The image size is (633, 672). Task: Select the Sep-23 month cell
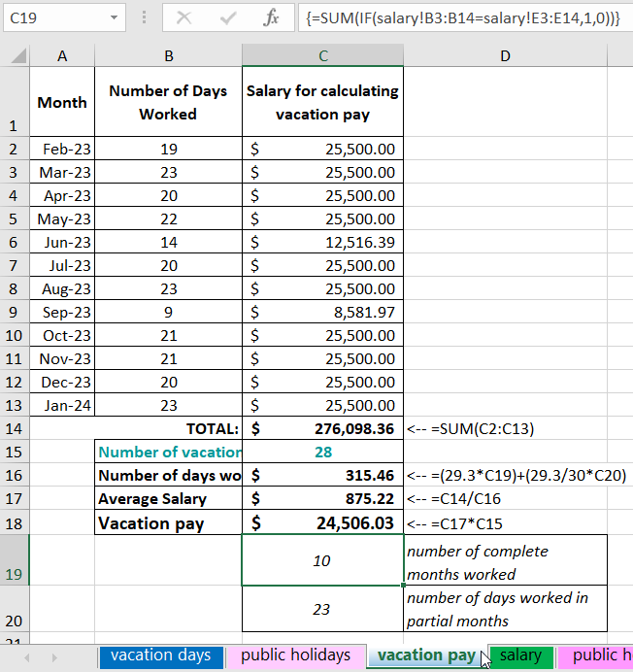pos(62,312)
